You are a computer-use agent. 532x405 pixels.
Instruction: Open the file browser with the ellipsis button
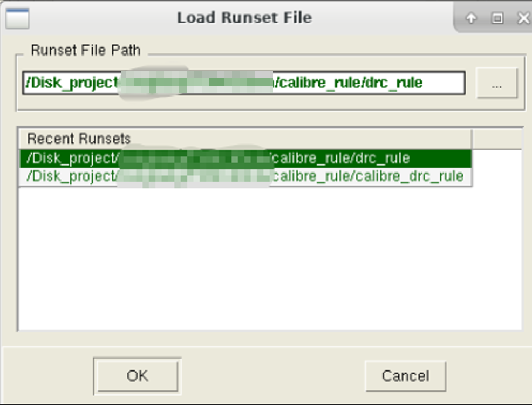click(497, 84)
